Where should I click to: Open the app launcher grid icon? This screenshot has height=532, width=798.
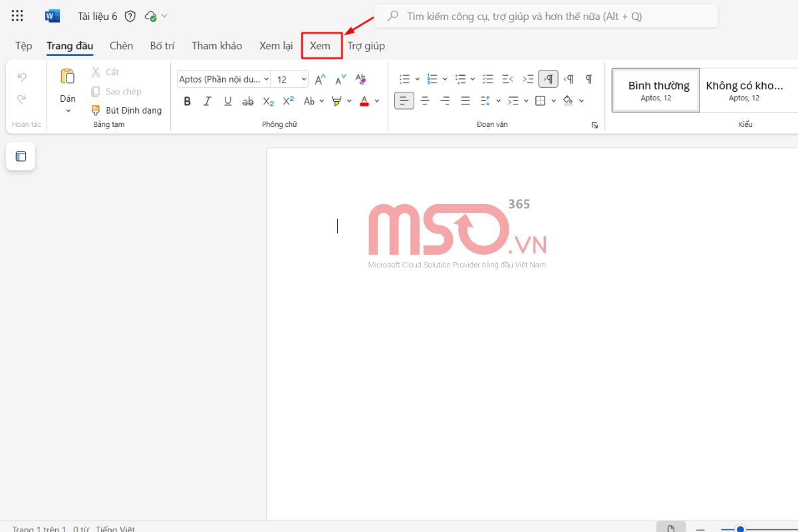coord(17,16)
